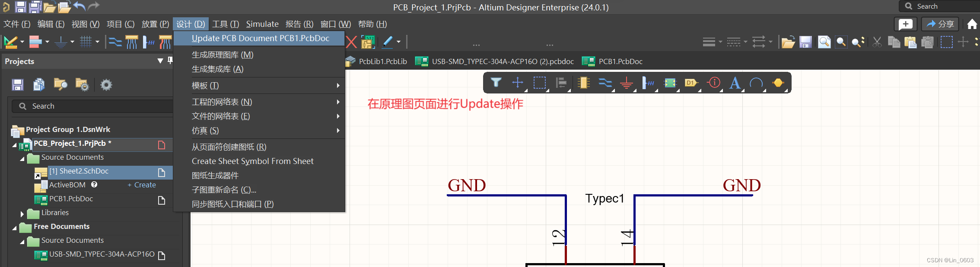
Task: Click the red X cross-probe toolbar icon
Action: [351, 42]
